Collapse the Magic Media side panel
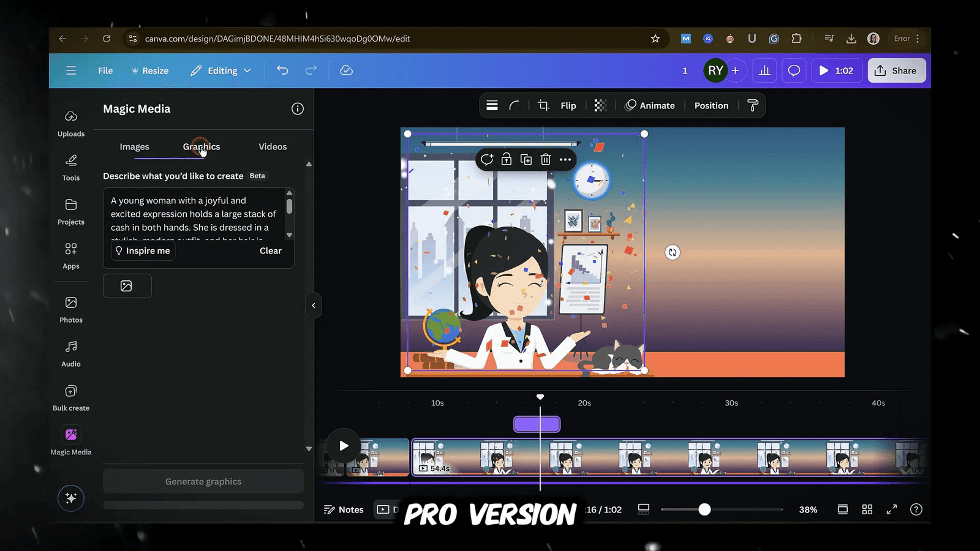The height and width of the screenshot is (551, 980). tap(314, 305)
